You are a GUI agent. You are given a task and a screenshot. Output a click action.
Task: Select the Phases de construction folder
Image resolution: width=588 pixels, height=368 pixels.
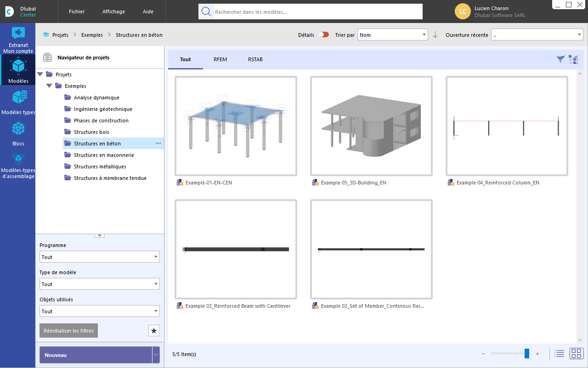point(101,121)
